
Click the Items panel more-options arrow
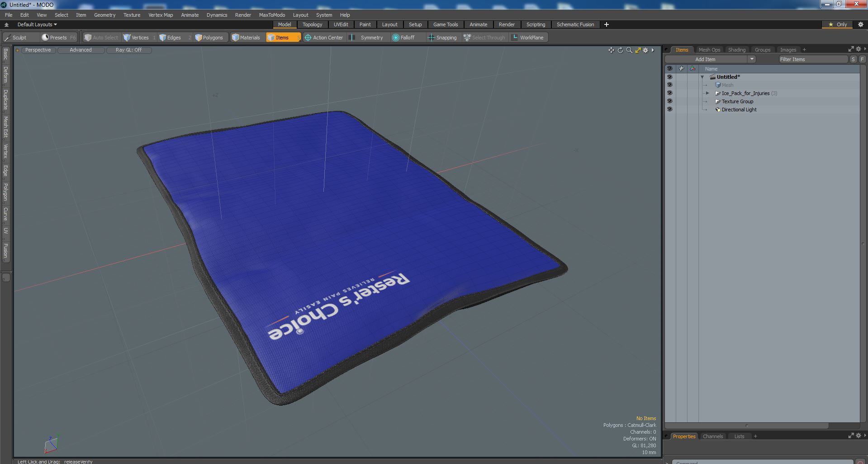[865, 49]
